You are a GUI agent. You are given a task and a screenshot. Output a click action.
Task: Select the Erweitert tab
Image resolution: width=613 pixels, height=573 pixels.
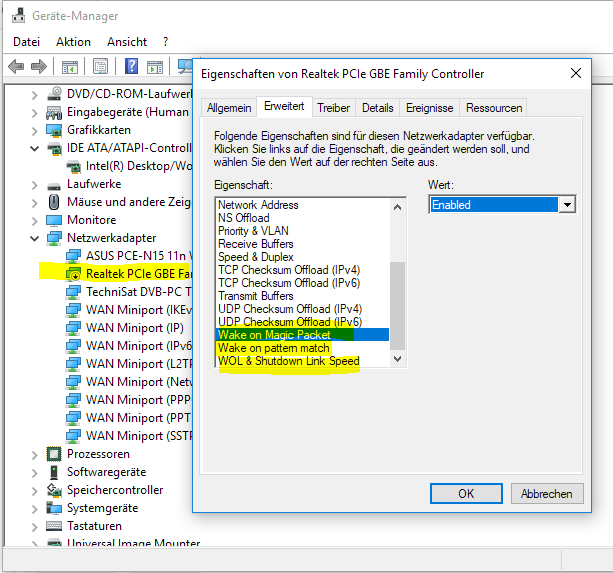[x=284, y=106]
